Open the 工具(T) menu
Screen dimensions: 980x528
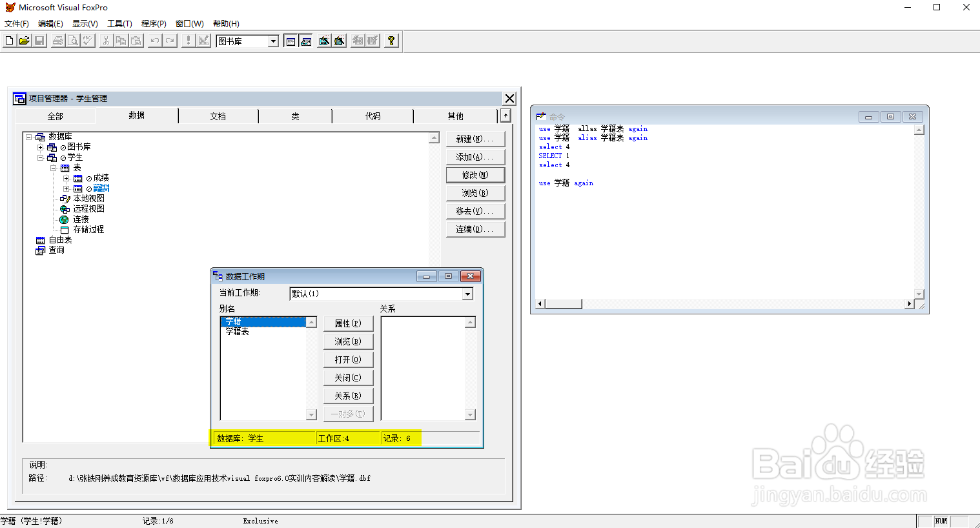(119, 24)
